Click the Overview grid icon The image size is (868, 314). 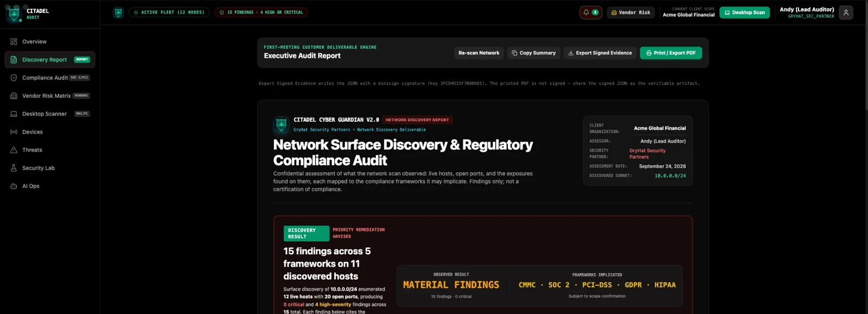[x=14, y=41]
